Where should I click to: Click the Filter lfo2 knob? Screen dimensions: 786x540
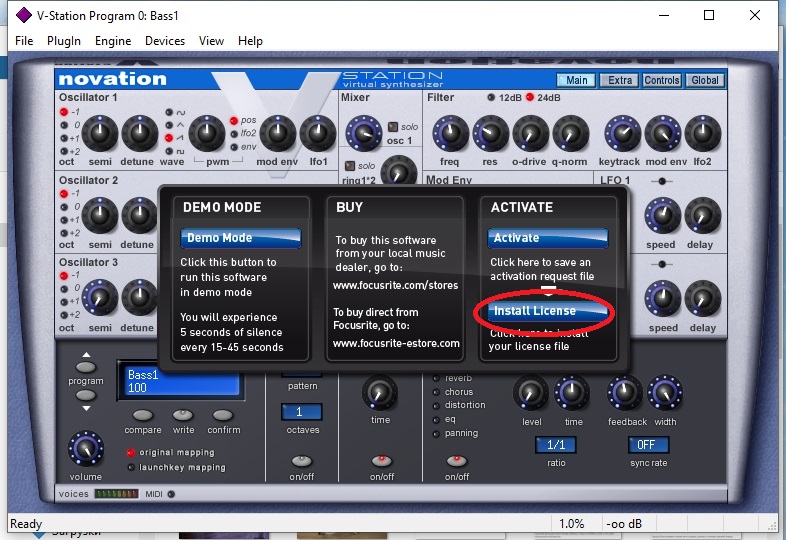703,133
